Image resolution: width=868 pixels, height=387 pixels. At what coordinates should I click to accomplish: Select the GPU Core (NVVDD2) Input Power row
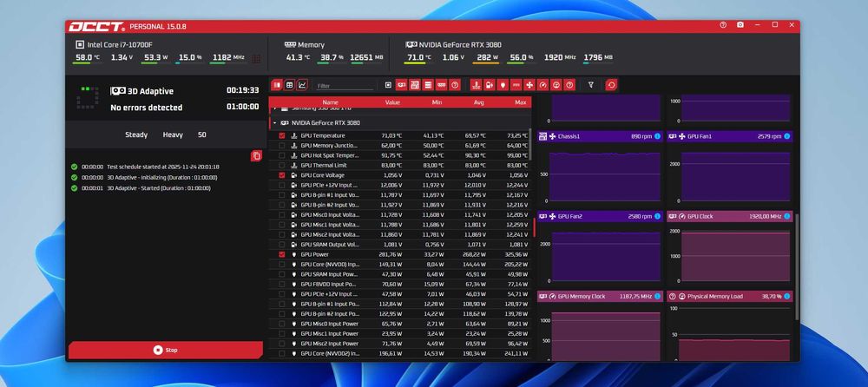pyautogui.click(x=399, y=353)
